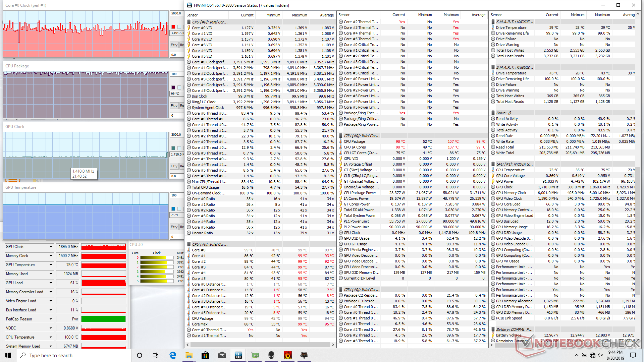This screenshot has height=362, width=644.
Task: Select the Total DRAM Power row
Action: tap(413, 210)
